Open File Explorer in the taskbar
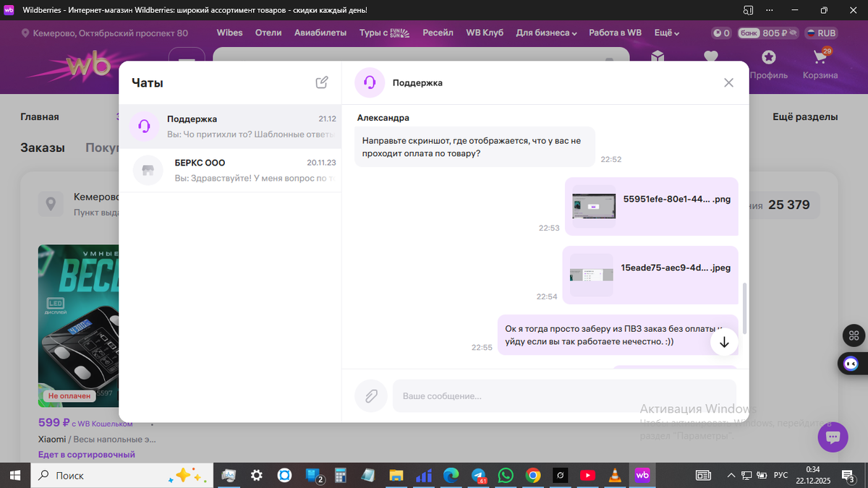Screen dimensions: 868x488 (x=396, y=475)
